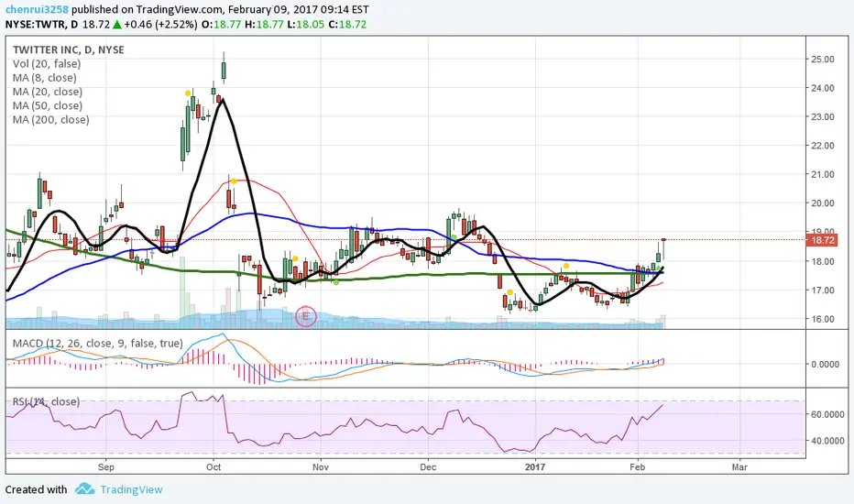This screenshot has height=504, width=854.
Task: Click the Nov label on time axis
Action: pyautogui.click(x=321, y=467)
